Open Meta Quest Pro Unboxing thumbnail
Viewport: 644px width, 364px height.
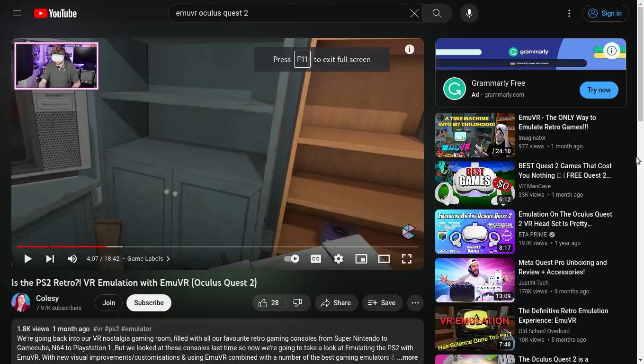[475, 280]
